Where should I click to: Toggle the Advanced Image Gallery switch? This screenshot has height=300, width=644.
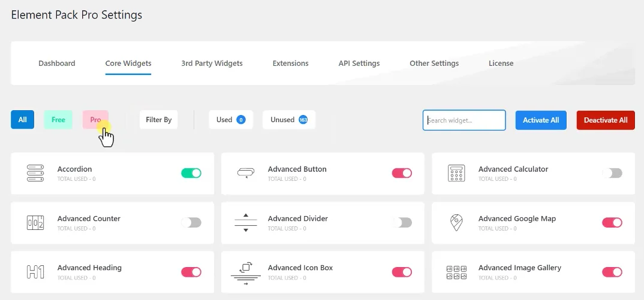pyautogui.click(x=612, y=272)
